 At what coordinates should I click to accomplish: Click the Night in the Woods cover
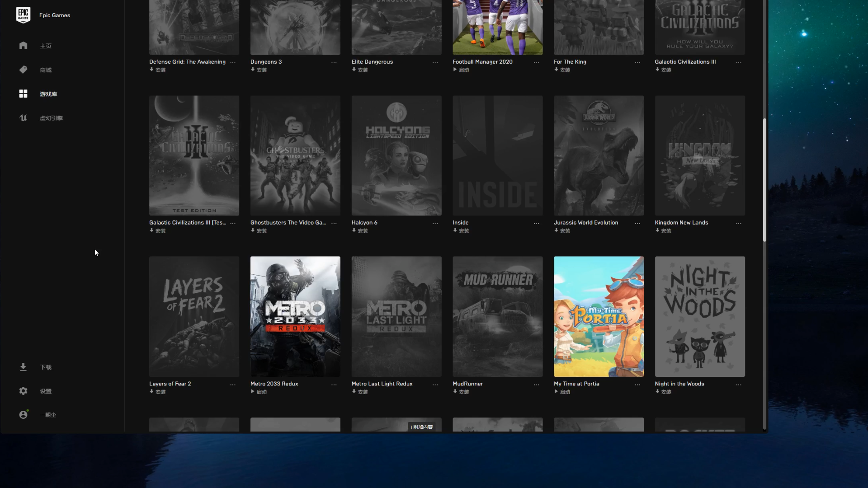coord(700,316)
